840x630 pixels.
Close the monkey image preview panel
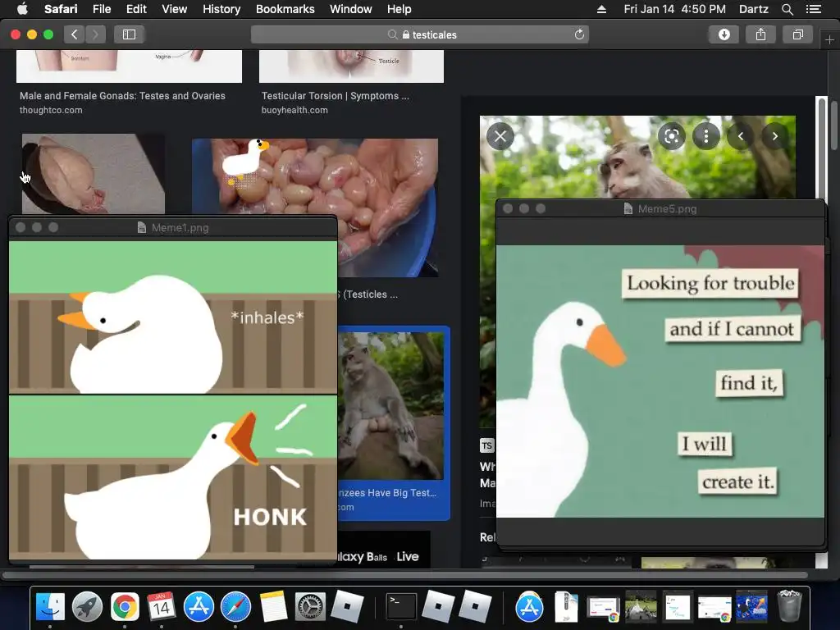pyautogui.click(x=500, y=136)
